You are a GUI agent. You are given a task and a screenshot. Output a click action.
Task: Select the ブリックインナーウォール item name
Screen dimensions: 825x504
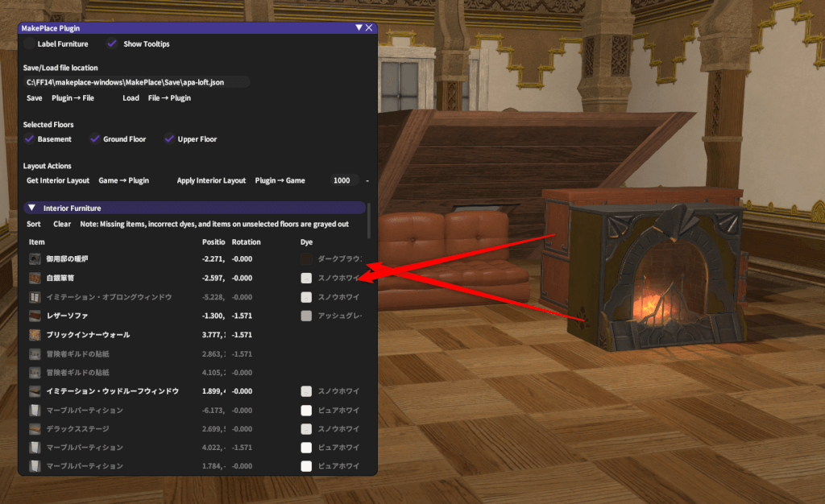click(88, 335)
